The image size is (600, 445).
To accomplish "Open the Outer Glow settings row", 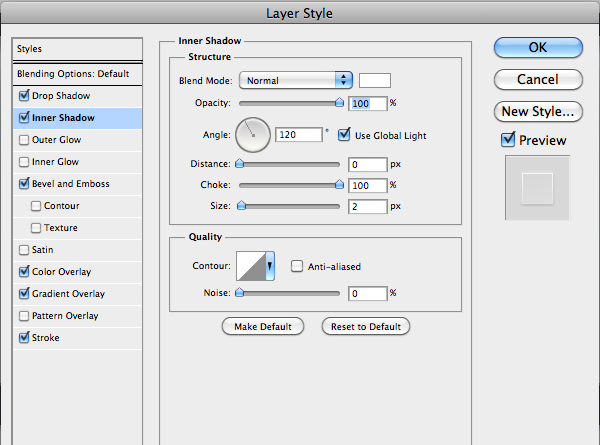I will coord(78,140).
